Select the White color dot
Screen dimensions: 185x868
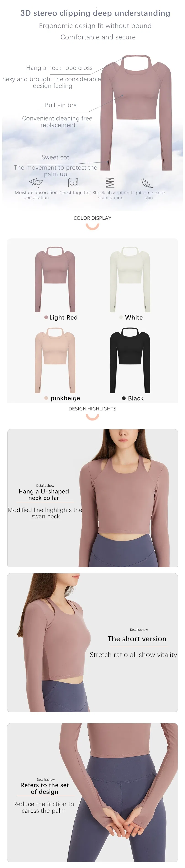[121, 317]
